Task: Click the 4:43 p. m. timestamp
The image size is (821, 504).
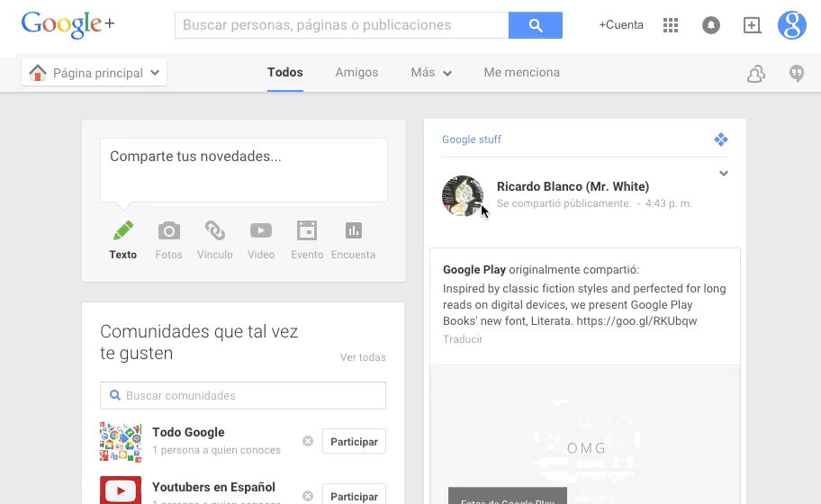Action: (x=669, y=203)
